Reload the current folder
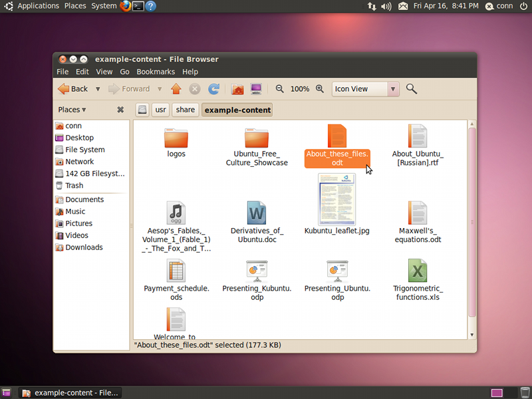532x399 pixels. tap(213, 89)
